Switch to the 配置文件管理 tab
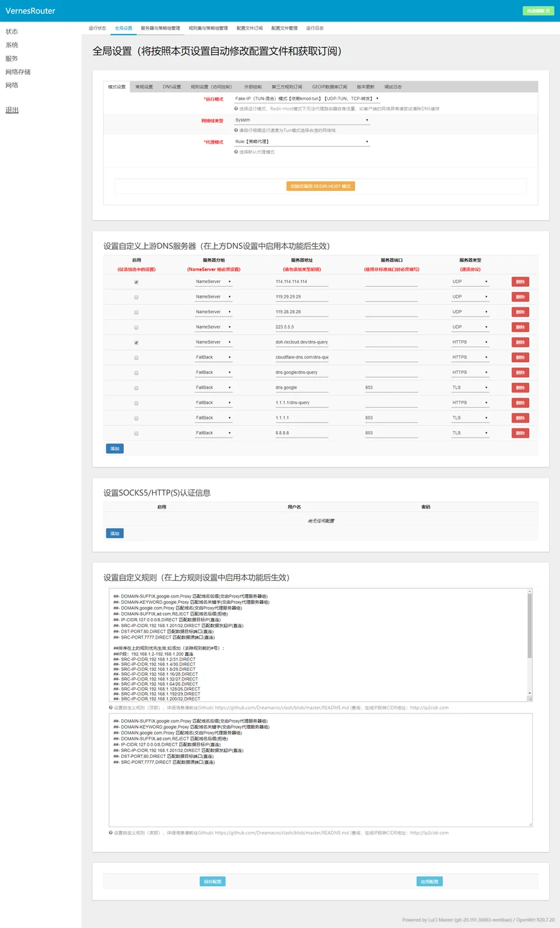Image resolution: width=560 pixels, height=928 pixels. pyautogui.click(x=284, y=28)
